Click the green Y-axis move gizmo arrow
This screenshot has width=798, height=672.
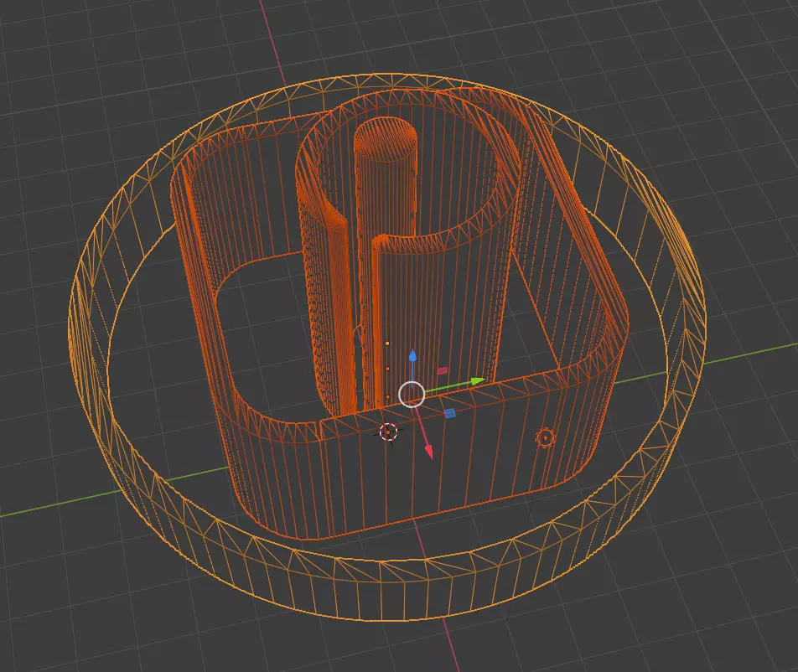tap(478, 380)
